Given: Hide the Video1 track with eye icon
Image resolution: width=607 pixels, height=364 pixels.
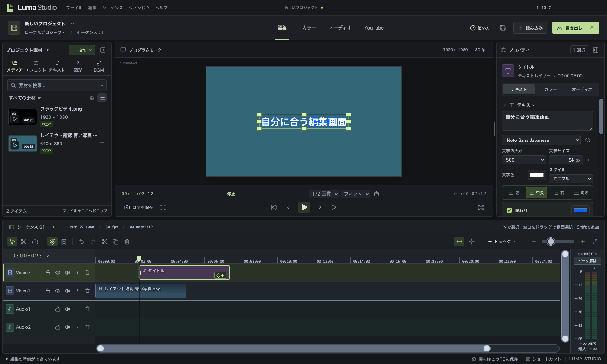Looking at the screenshot, I should click(58, 291).
